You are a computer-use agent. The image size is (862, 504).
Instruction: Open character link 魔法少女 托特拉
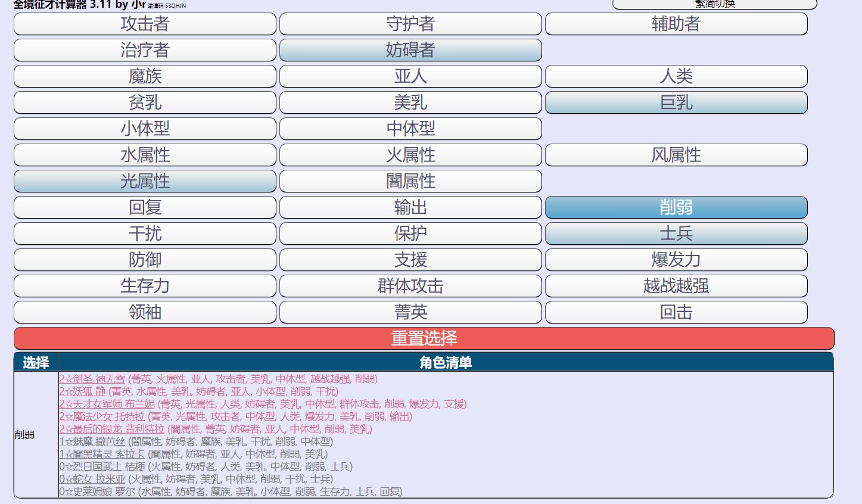point(102,416)
